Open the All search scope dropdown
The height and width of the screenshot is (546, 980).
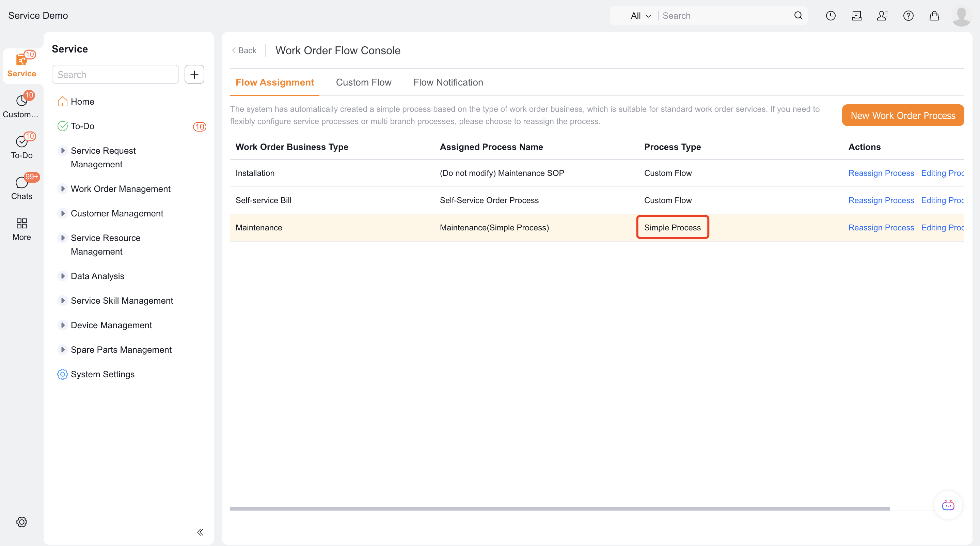pos(641,16)
